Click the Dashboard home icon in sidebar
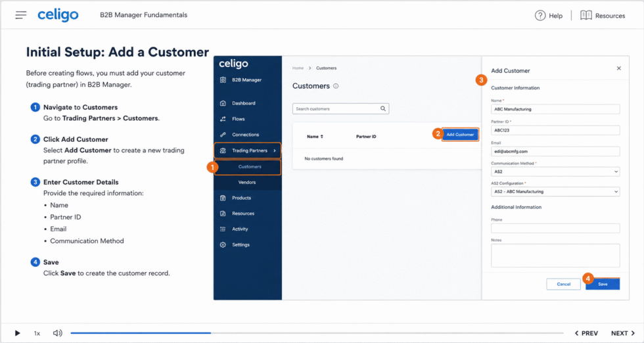 pyautogui.click(x=223, y=103)
